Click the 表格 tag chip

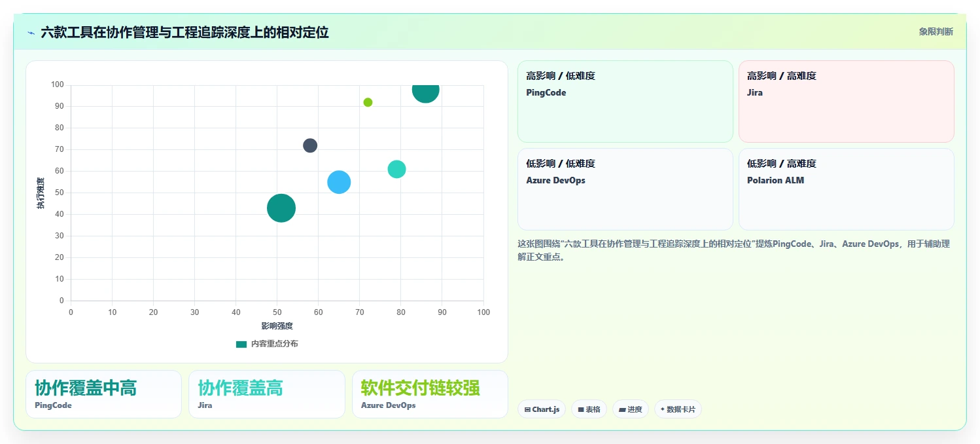pos(589,409)
